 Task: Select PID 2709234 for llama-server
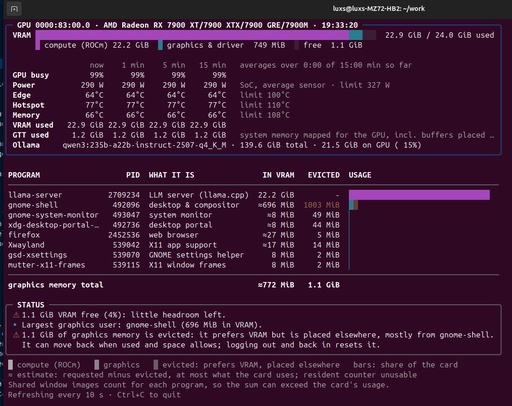click(124, 195)
